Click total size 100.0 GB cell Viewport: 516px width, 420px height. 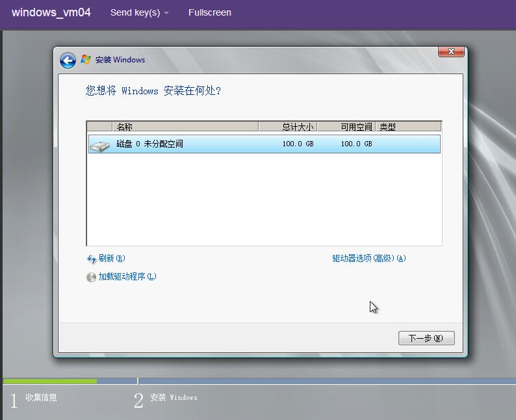pos(298,144)
